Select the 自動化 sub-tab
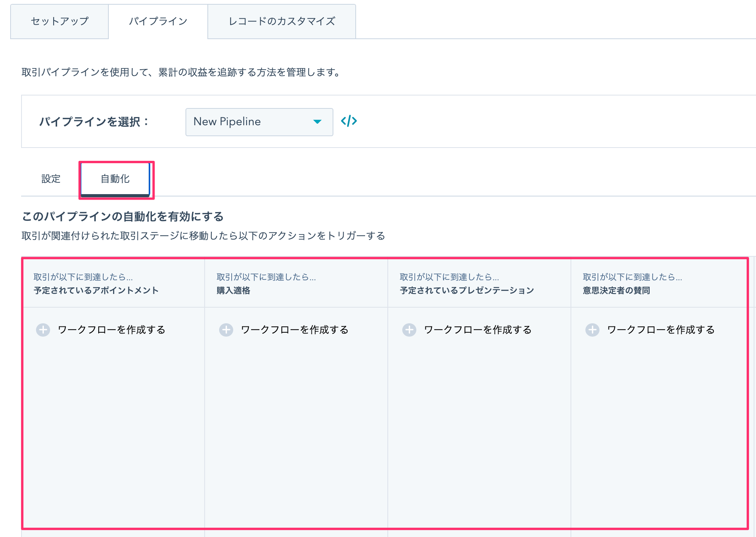The height and width of the screenshot is (537, 756). (115, 179)
